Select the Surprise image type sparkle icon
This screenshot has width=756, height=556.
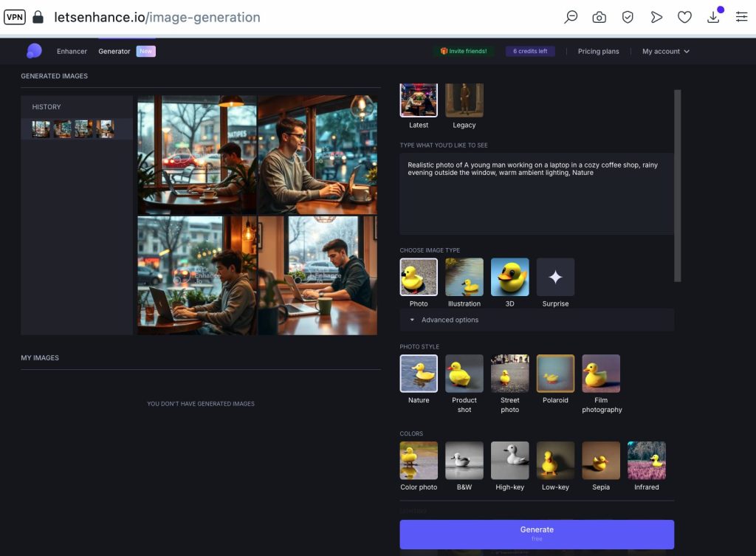pyautogui.click(x=555, y=277)
